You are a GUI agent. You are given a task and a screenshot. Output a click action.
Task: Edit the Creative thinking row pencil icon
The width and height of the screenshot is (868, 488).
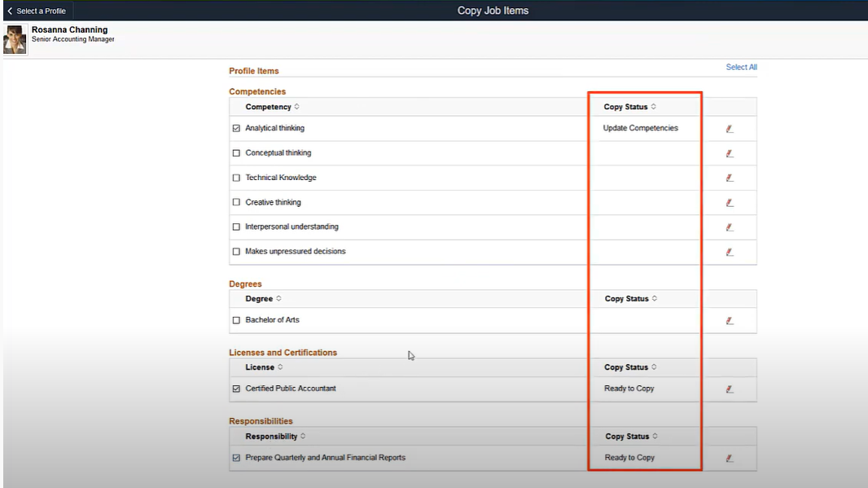pos(730,203)
